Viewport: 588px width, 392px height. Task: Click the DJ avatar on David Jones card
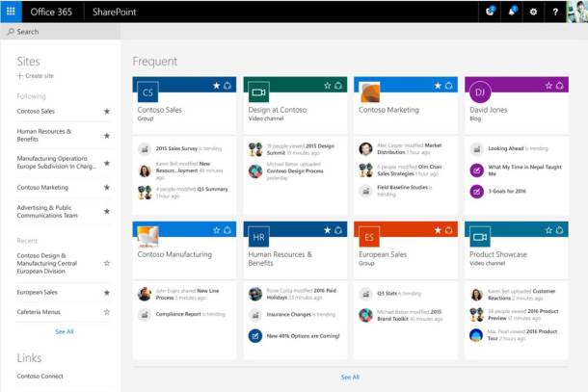click(x=480, y=92)
